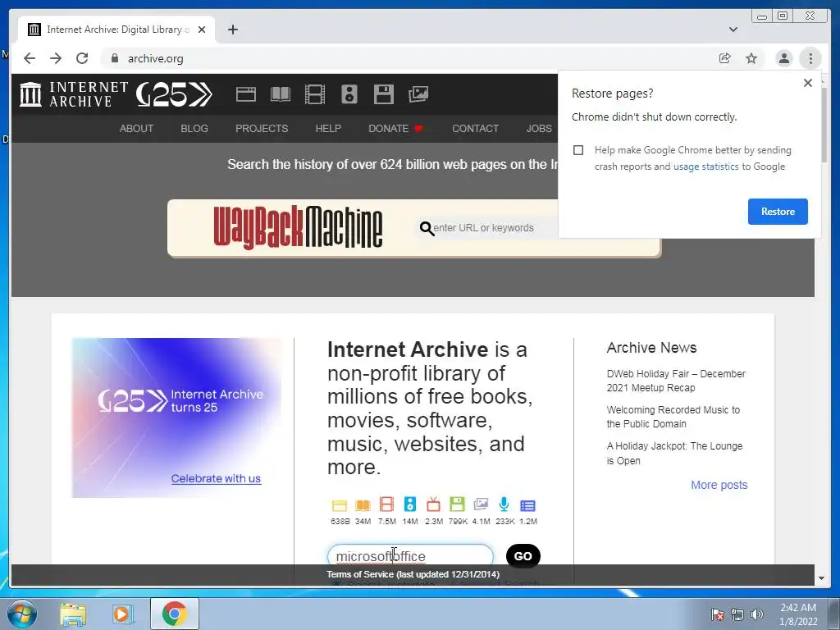
Task: Select the orange texts icon labeled 34M
Action: 363,505
